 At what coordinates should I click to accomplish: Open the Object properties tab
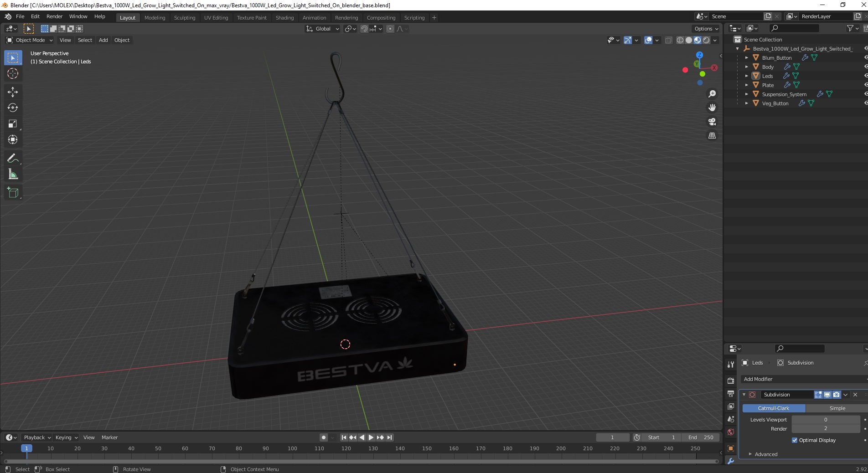tap(731, 448)
